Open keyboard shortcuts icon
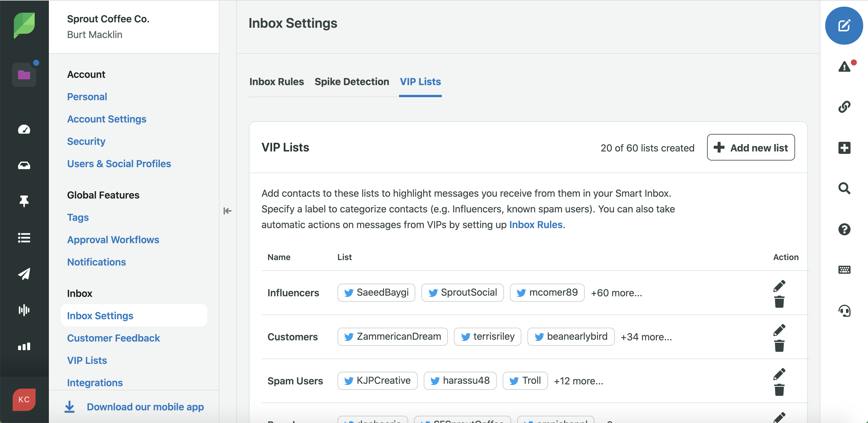 click(x=844, y=270)
